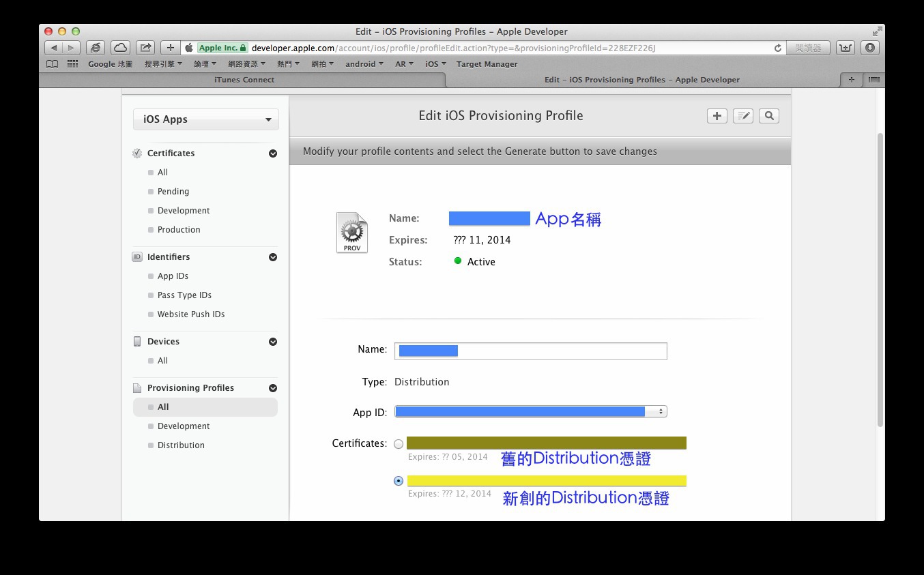Click the profile Name text field
Image resolution: width=924 pixels, height=575 pixels.
pos(531,351)
